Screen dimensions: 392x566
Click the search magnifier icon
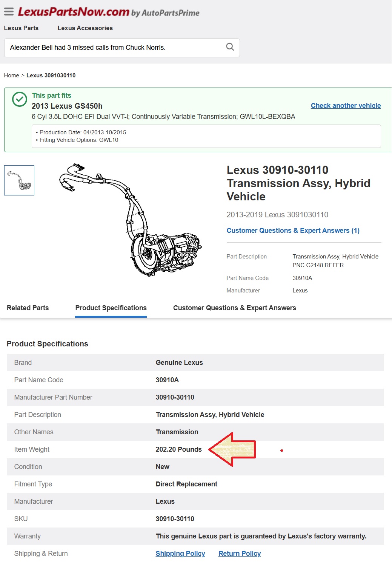tap(230, 47)
